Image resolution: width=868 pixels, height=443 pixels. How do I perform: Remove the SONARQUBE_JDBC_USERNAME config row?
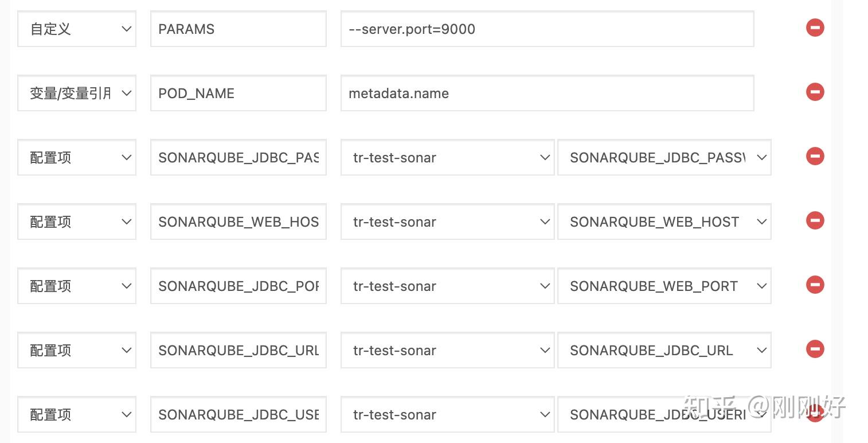815,412
